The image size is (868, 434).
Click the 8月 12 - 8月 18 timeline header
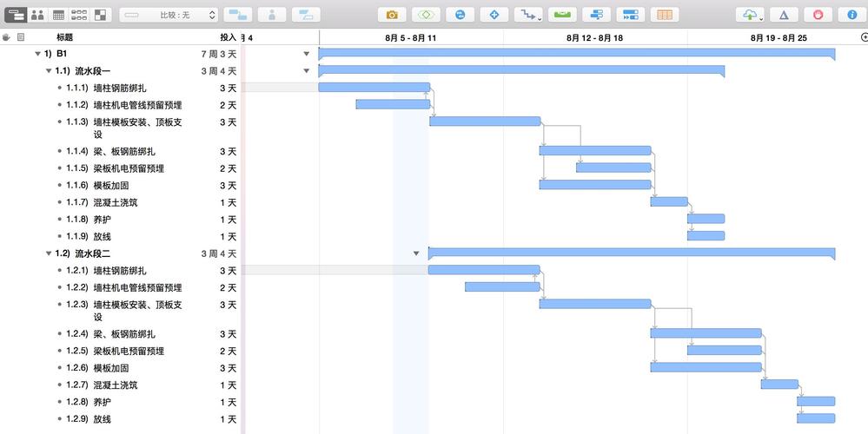tap(595, 37)
